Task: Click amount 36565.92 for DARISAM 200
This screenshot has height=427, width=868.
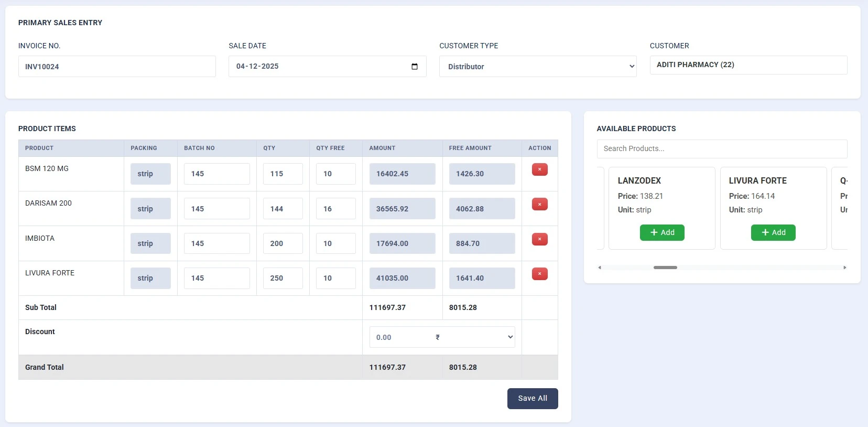Action: 402,209
